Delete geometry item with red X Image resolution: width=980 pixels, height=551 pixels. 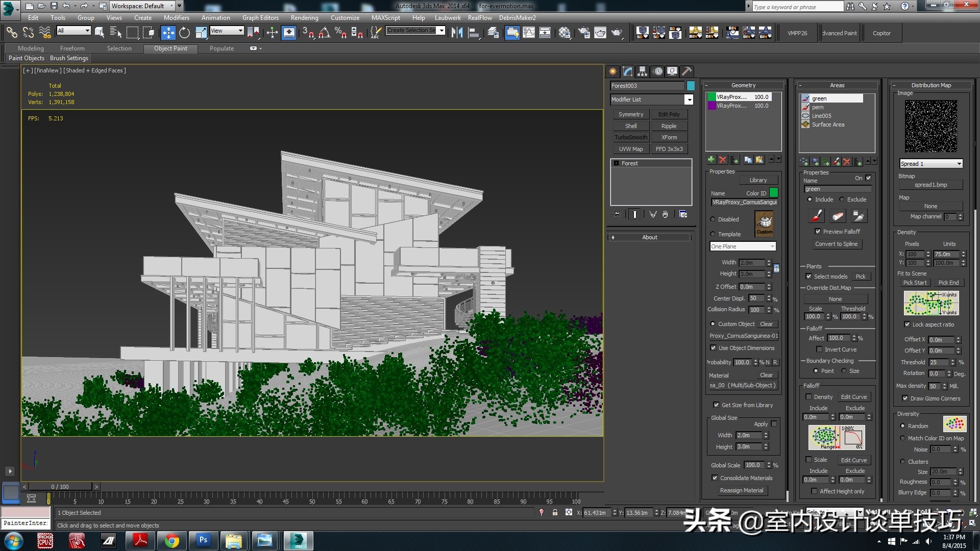coord(722,160)
